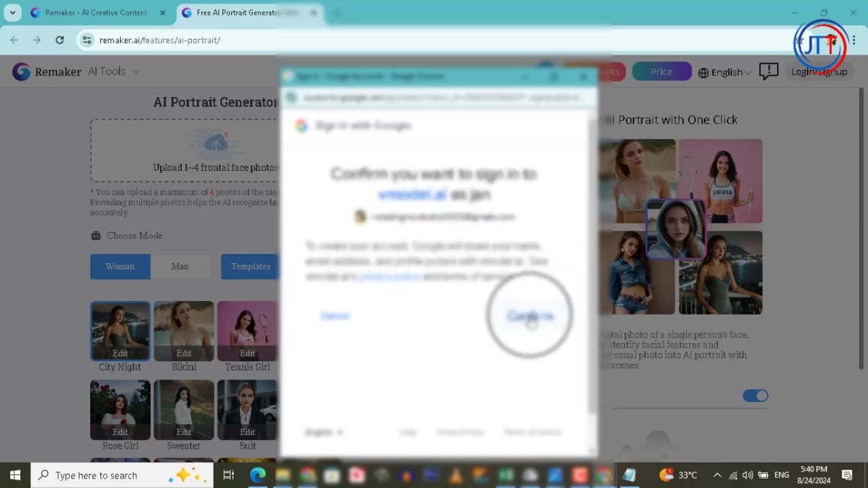Click the volume icon in system tray
This screenshot has width=868, height=488.
747,475
